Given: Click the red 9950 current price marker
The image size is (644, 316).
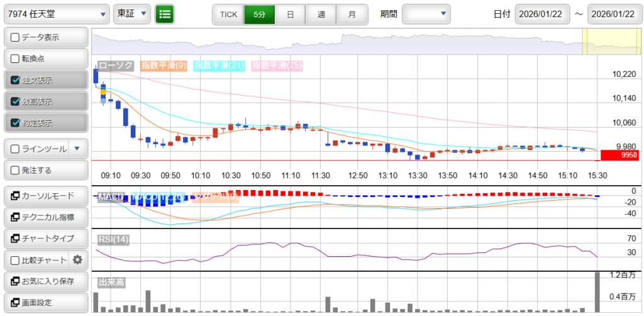Looking at the screenshot, I should coord(619,155).
